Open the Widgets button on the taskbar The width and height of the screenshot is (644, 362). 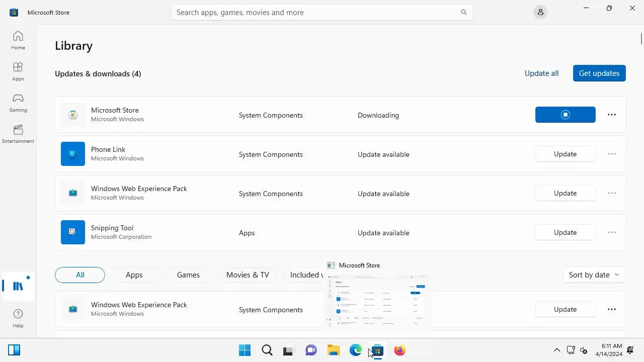tap(14, 350)
